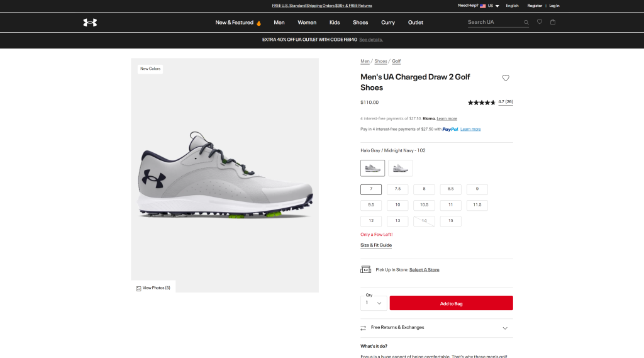Image resolution: width=644 pixels, height=358 pixels.
Task: Open the Size & Fit Guide link
Action: pos(376,245)
